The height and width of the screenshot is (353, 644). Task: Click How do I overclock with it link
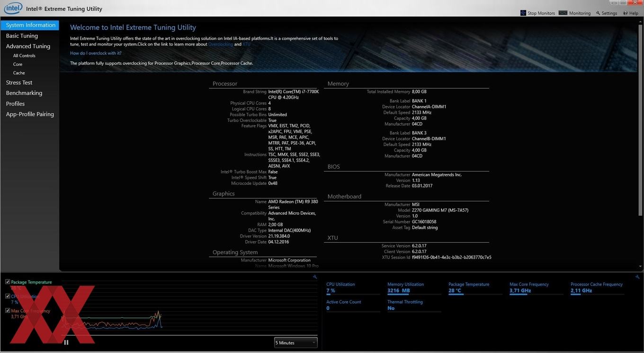pyautogui.click(x=96, y=53)
